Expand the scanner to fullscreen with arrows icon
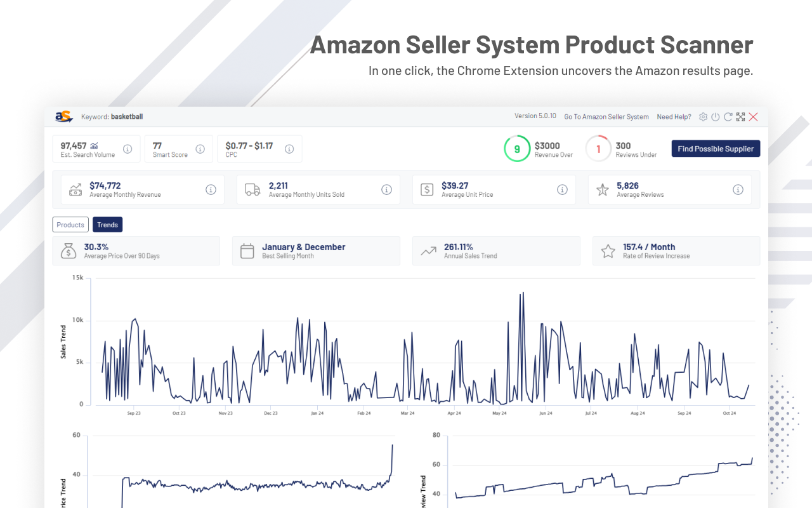This screenshot has height=508, width=812. [x=741, y=117]
